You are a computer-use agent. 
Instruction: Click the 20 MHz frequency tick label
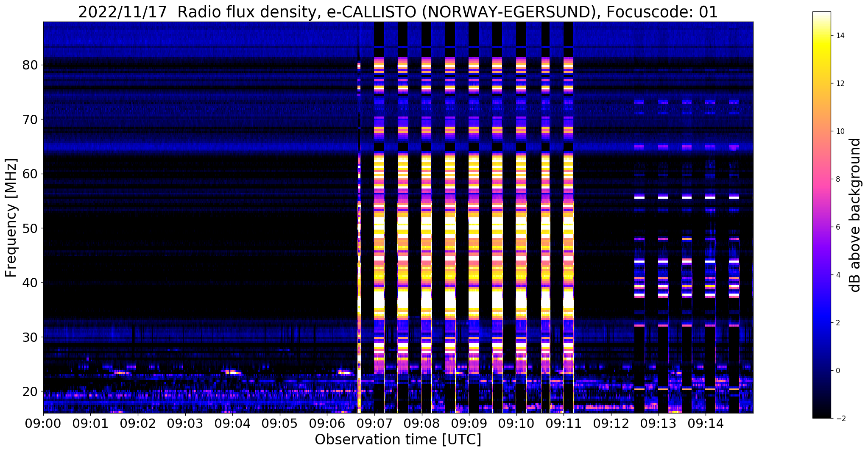point(30,391)
